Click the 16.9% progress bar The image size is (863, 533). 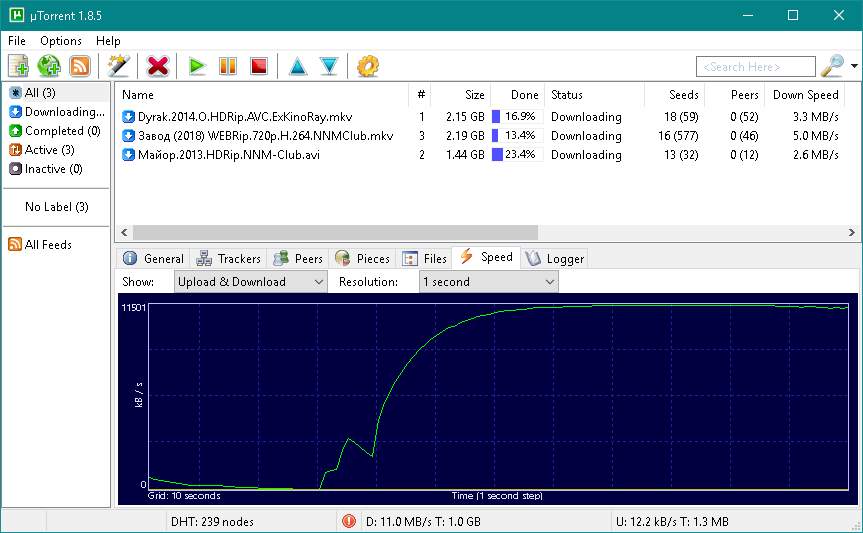tap(517, 117)
